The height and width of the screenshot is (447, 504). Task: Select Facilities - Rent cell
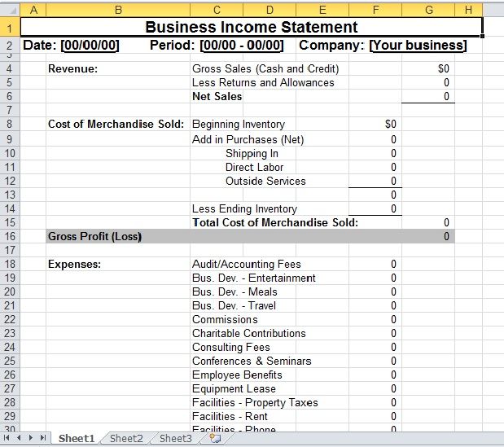pyautogui.click(x=230, y=416)
